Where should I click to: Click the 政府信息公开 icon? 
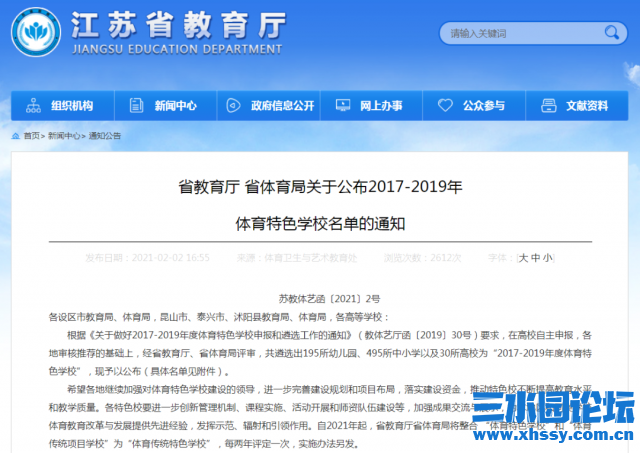pyautogui.click(x=233, y=105)
